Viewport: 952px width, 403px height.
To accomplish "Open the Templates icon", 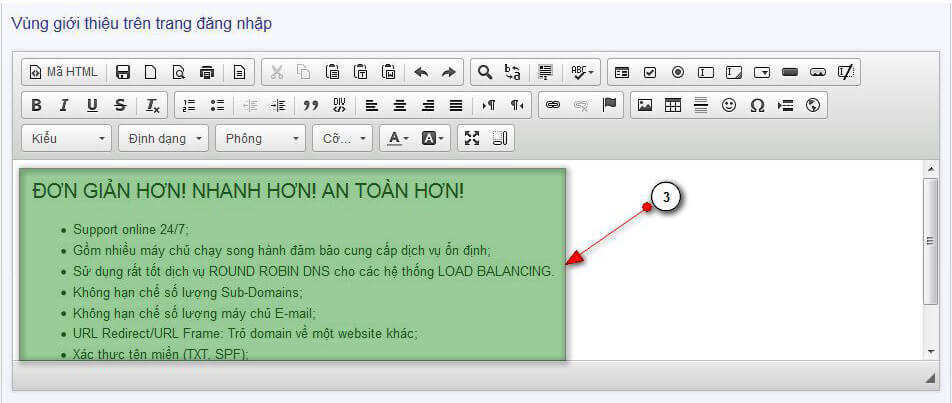I will point(240,72).
